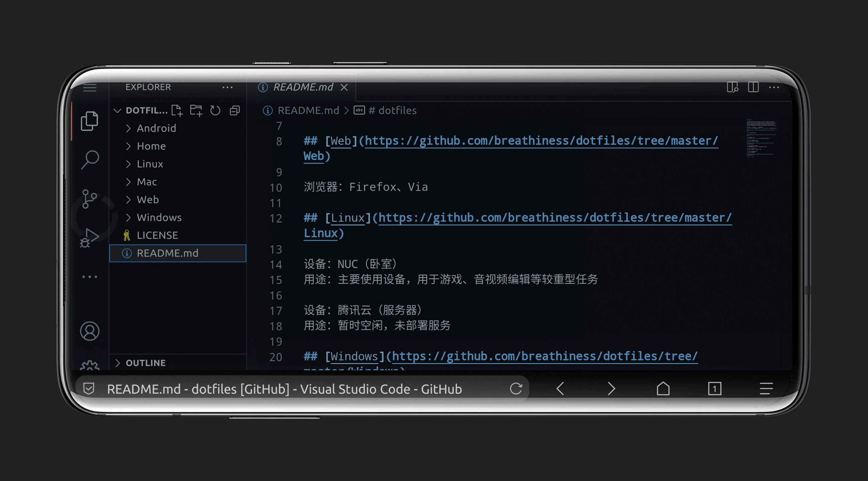Collapse all folders in explorer

pyautogui.click(x=234, y=110)
